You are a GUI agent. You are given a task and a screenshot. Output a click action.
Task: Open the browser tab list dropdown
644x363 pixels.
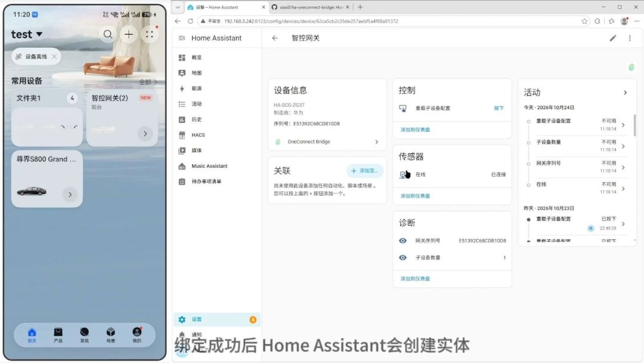point(178,7)
